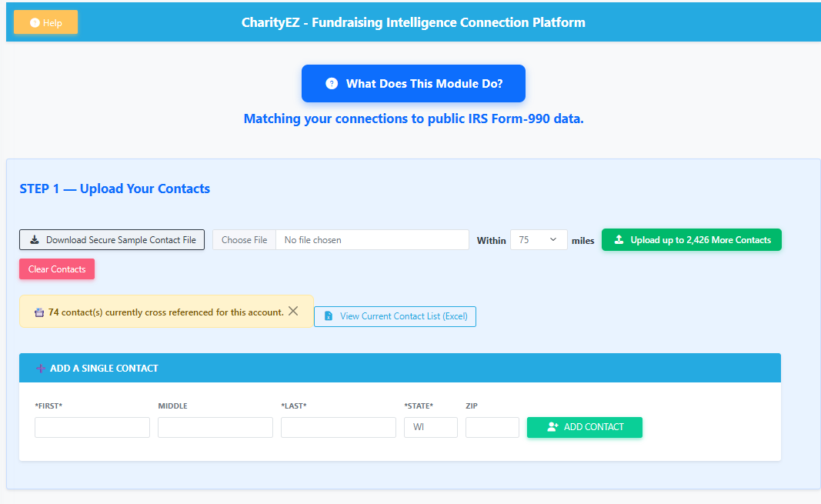Image resolution: width=821 pixels, height=504 pixels.
Task: Click What Does This Module Do button
Action: click(413, 84)
